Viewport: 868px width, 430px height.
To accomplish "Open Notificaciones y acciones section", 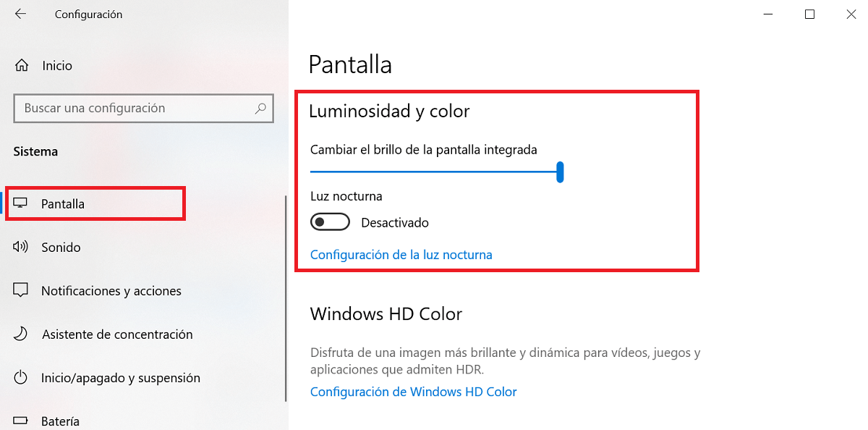I will click(111, 290).
